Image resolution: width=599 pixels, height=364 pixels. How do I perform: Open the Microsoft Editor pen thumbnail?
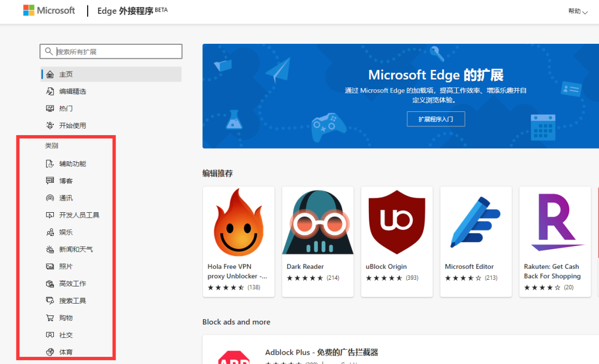(x=476, y=223)
